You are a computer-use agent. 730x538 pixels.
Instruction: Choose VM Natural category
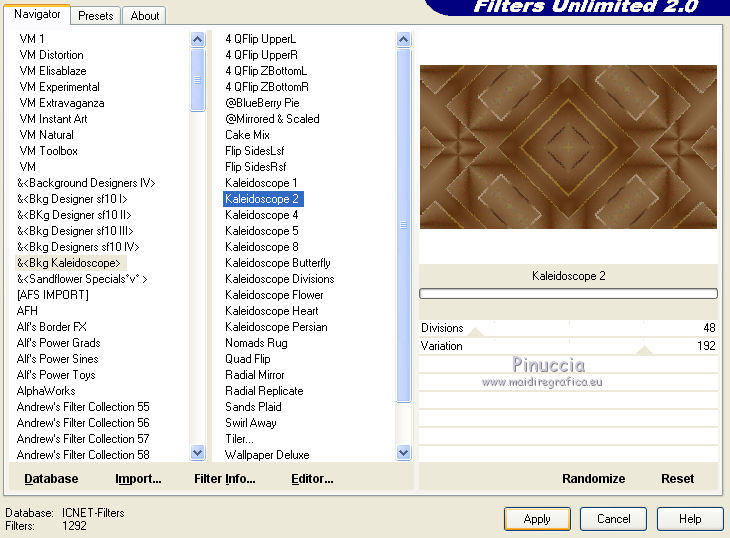(47, 135)
